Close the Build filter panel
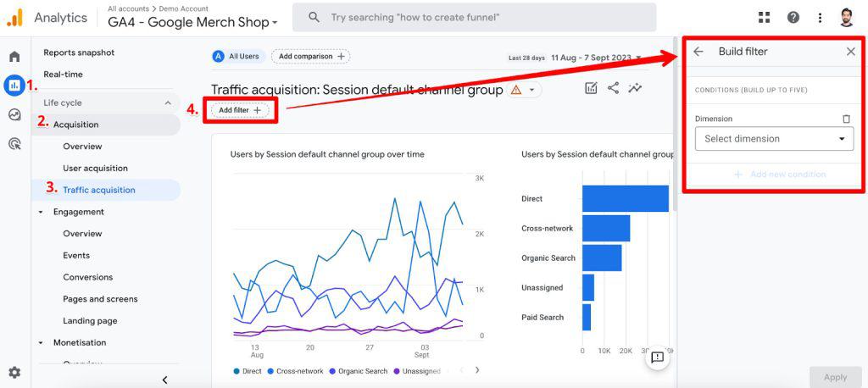This screenshot has height=388, width=868. [851, 52]
